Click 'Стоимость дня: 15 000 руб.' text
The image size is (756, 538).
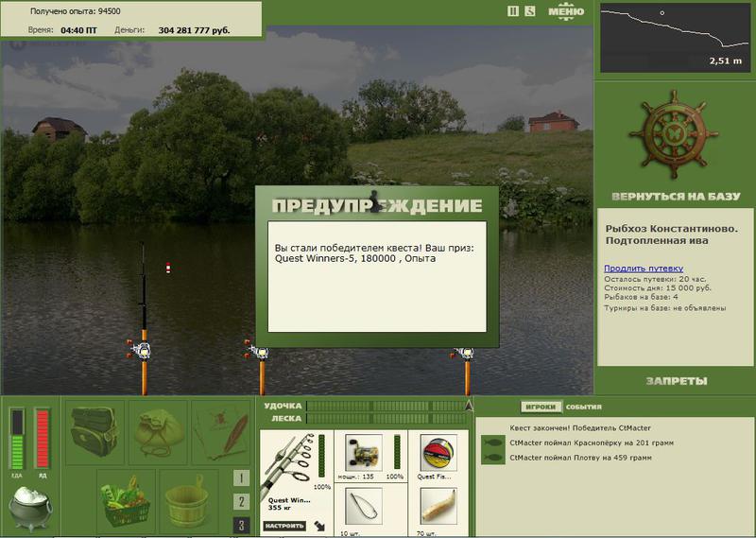658,288
